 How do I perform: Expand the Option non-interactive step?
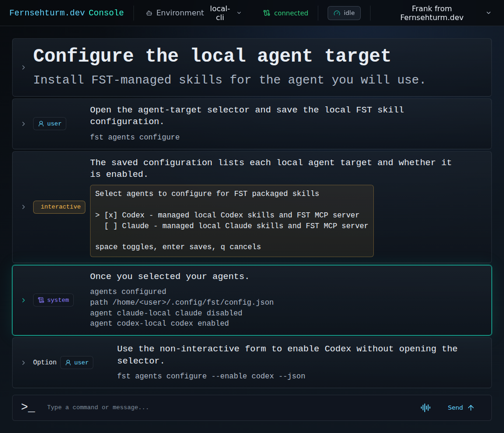pyautogui.click(x=23, y=363)
